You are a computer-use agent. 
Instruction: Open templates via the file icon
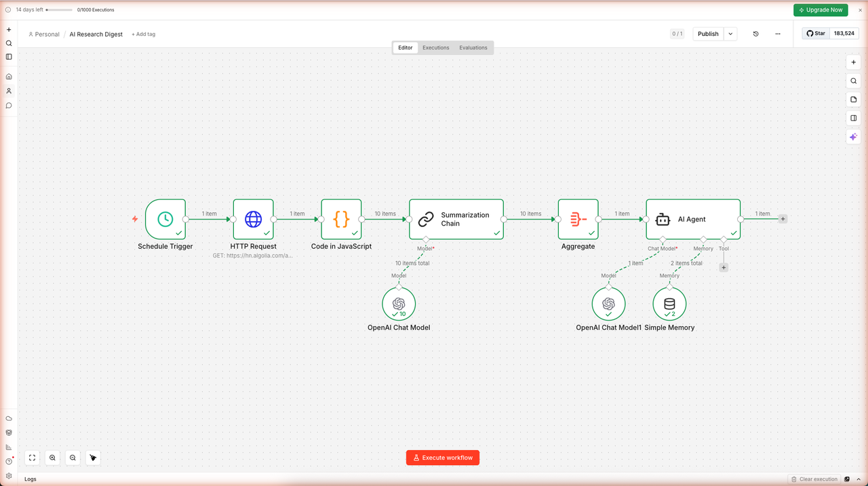point(853,99)
